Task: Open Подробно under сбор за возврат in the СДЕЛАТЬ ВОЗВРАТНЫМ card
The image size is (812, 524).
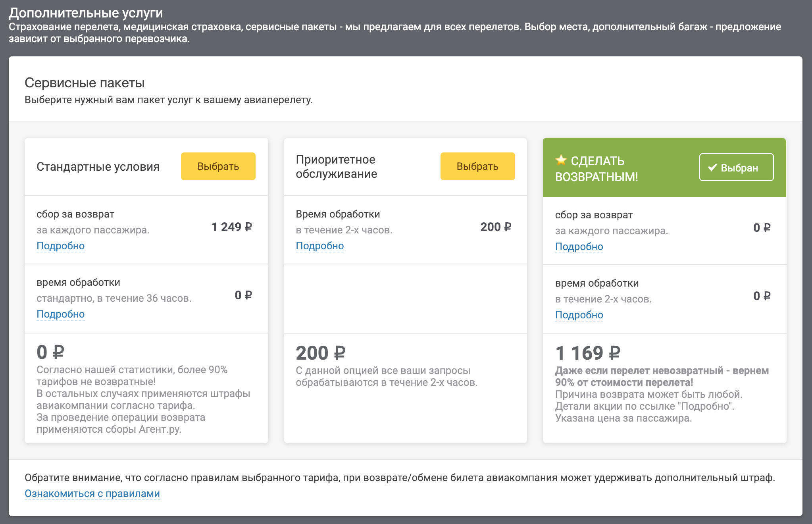Action: (579, 247)
